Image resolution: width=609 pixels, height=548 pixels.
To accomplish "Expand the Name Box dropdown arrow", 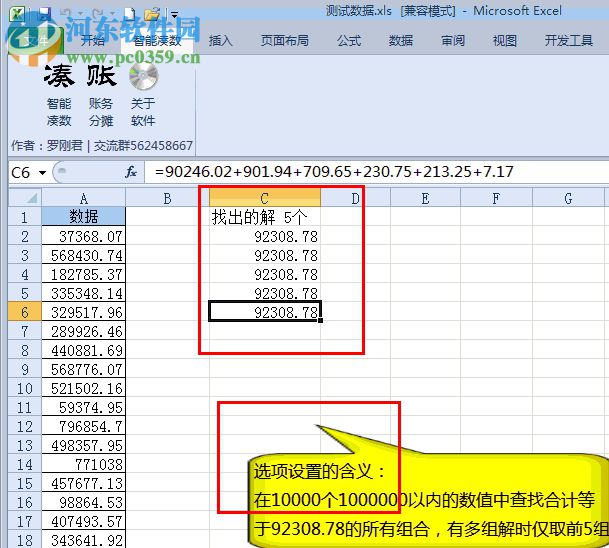I will click(42, 172).
